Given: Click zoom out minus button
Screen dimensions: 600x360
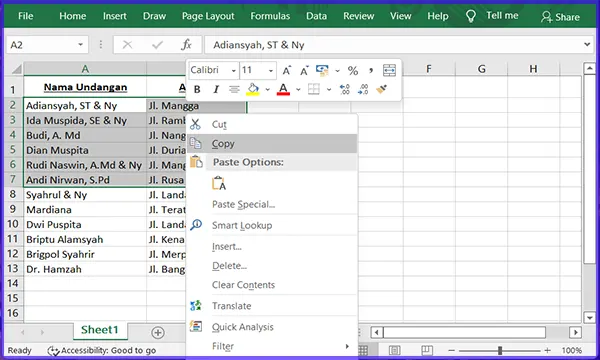Looking at the screenshot, I should [452, 350].
